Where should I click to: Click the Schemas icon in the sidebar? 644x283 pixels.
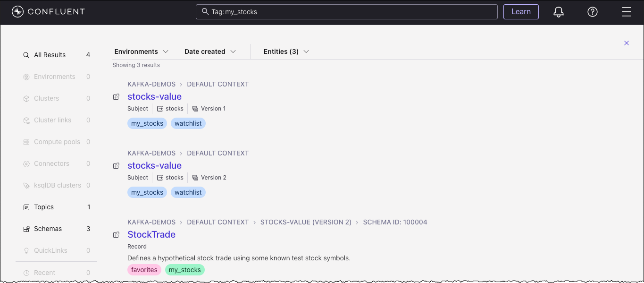[x=26, y=229]
